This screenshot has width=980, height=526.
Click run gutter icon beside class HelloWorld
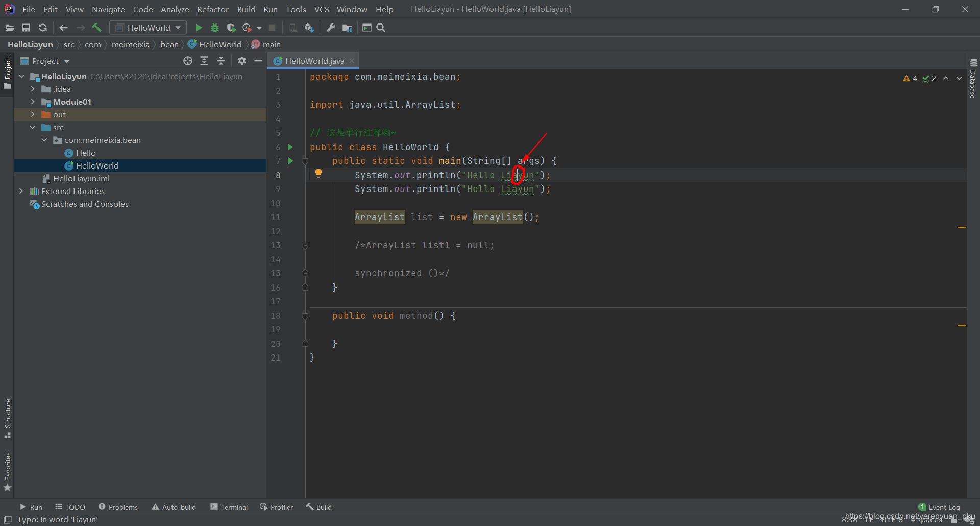point(290,147)
